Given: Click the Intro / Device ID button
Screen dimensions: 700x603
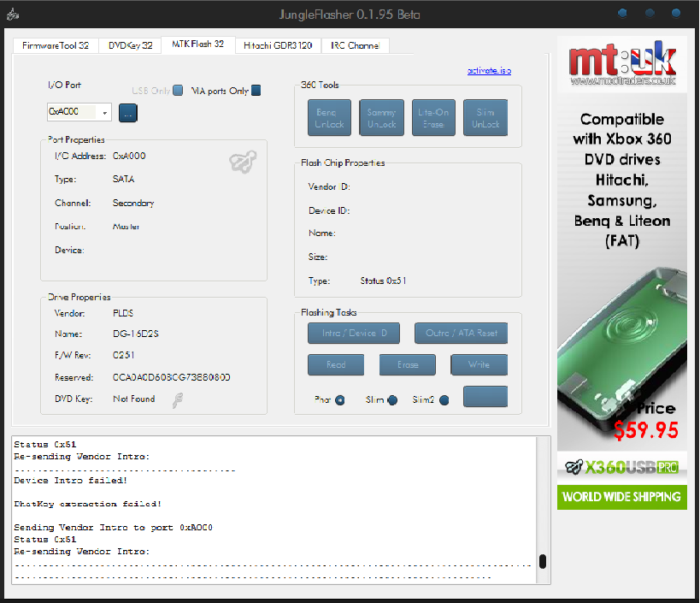Looking at the screenshot, I should 355,333.
